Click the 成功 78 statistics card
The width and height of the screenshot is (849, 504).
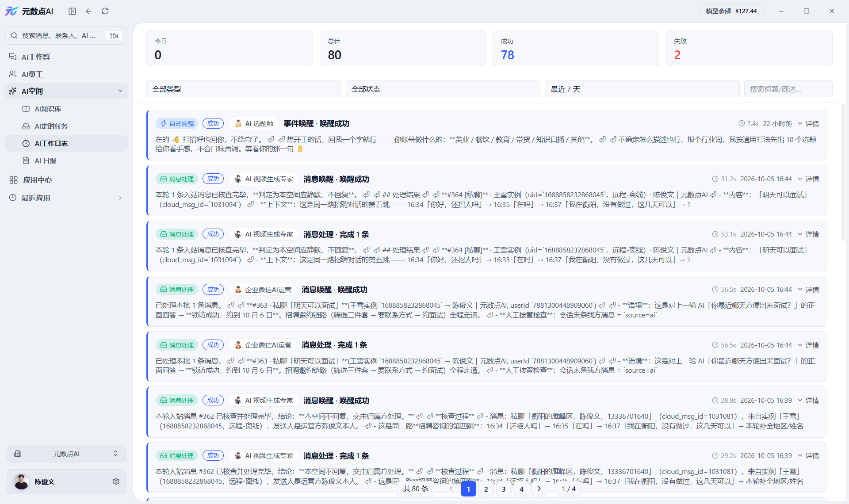point(576,49)
